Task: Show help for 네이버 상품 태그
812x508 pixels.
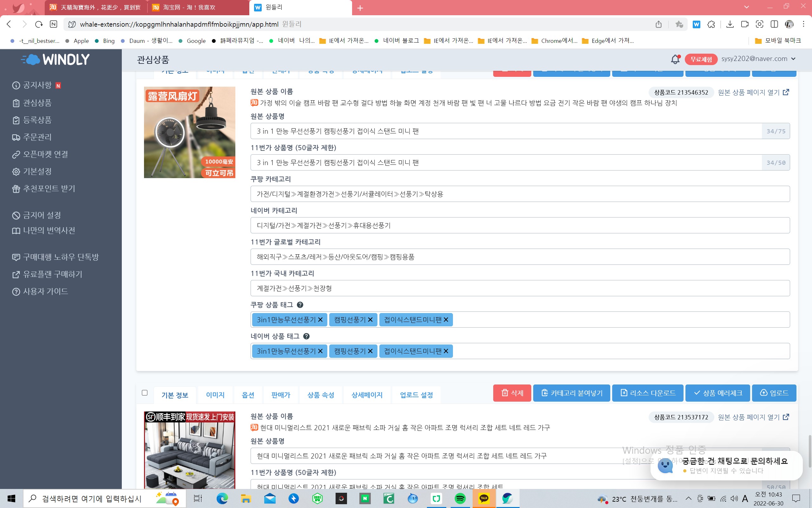Action: [x=306, y=336]
